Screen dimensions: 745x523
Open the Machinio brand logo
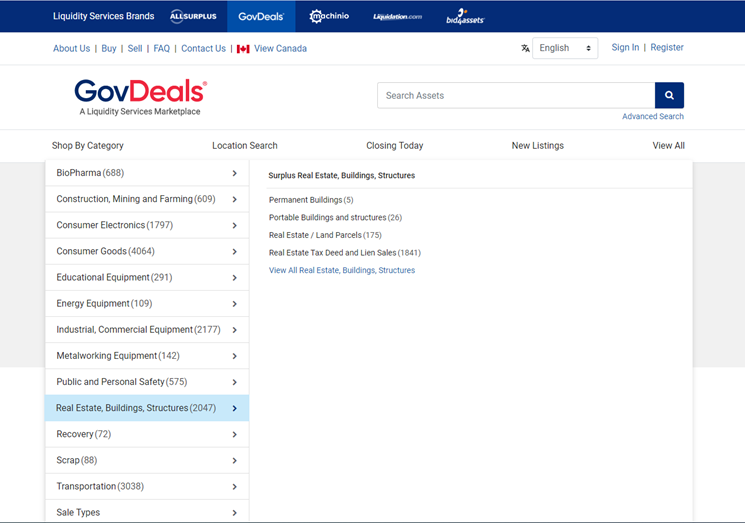(x=329, y=16)
